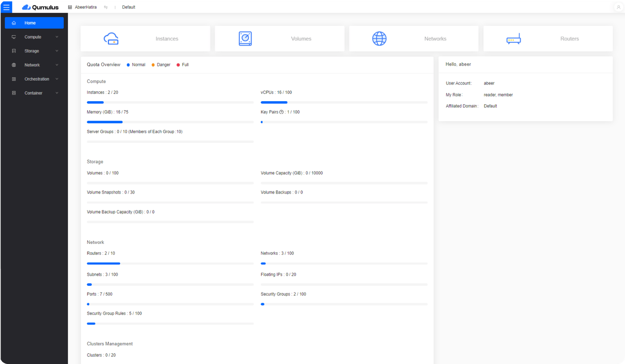The width and height of the screenshot is (625, 364).
Task: Click the project switcher icon near AbeerHatira
Action: pos(105,7)
